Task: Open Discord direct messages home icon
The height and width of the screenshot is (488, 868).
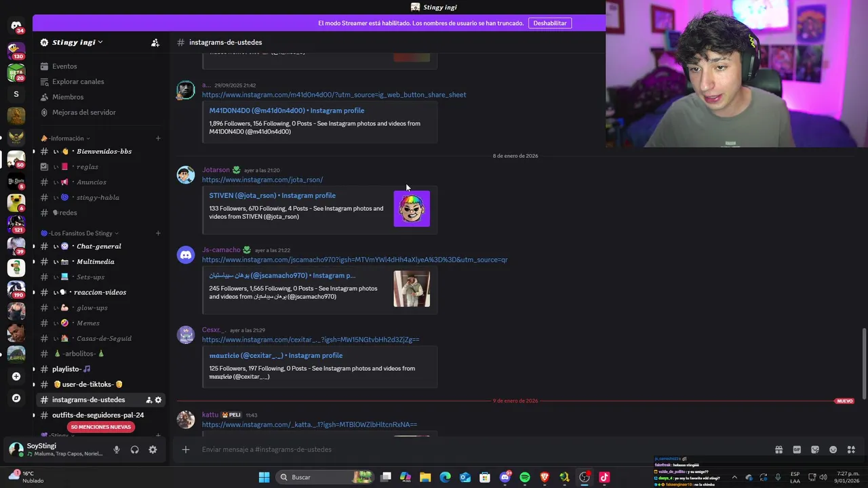Action: [x=16, y=25]
